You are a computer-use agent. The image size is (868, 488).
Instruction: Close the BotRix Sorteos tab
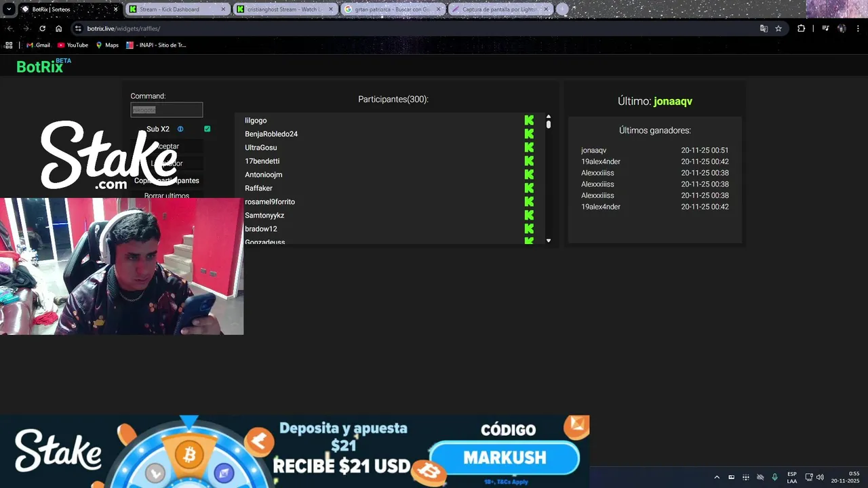[x=115, y=9]
